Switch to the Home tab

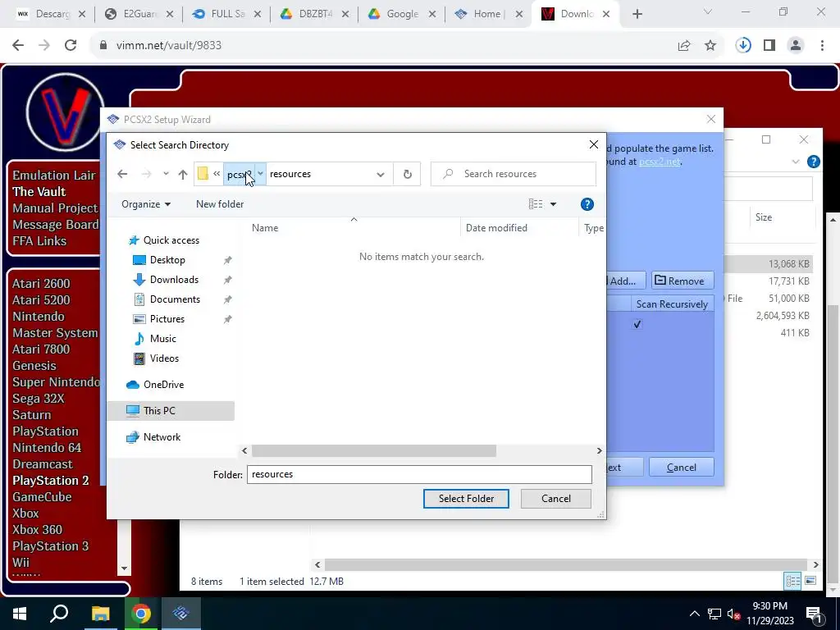click(489, 14)
